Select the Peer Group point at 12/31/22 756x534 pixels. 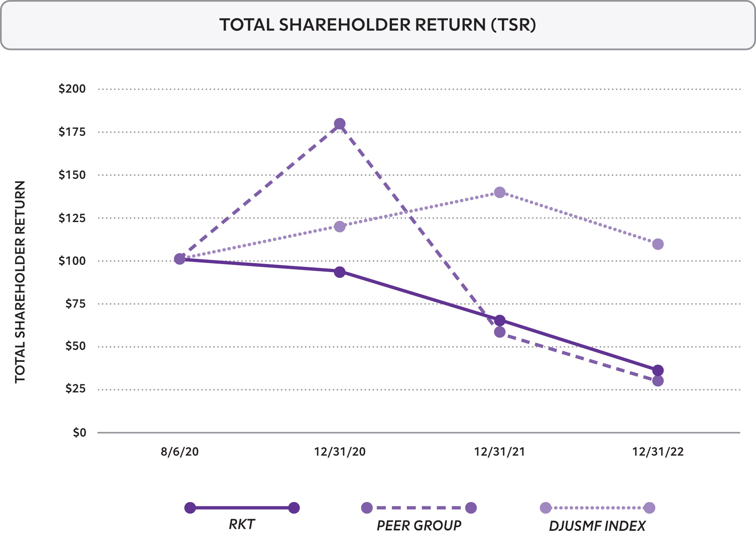point(658,381)
